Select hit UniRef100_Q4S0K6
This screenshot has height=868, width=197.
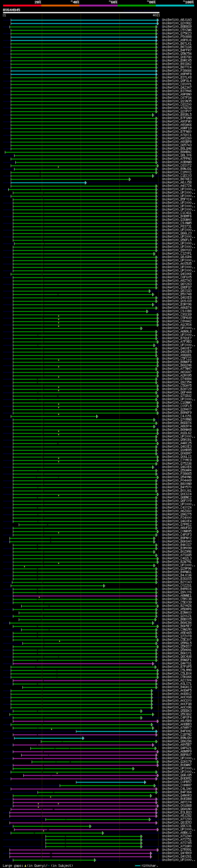click(x=177, y=274)
